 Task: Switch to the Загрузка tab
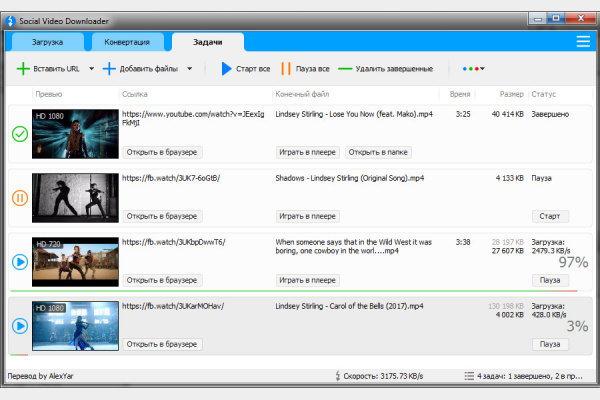pyautogui.click(x=47, y=42)
